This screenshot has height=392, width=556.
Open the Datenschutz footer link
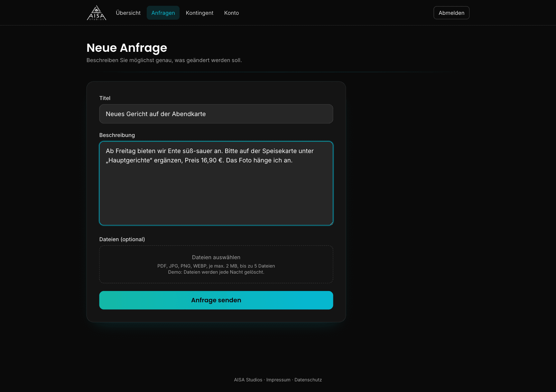(x=308, y=380)
